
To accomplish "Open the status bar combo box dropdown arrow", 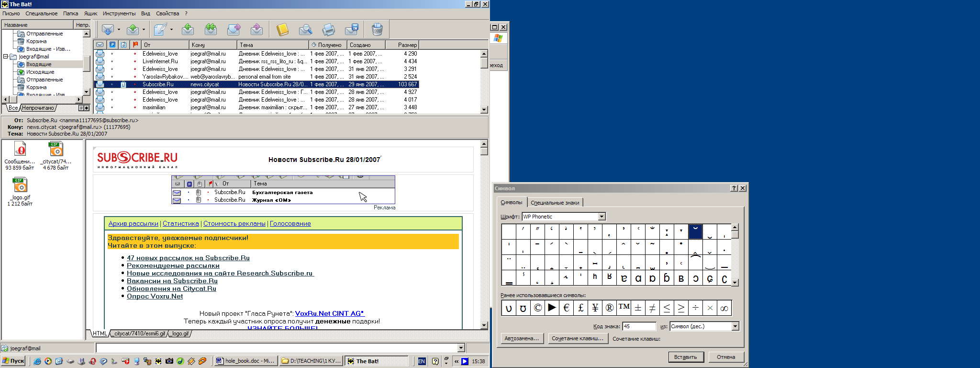I will pyautogui.click(x=461, y=348).
